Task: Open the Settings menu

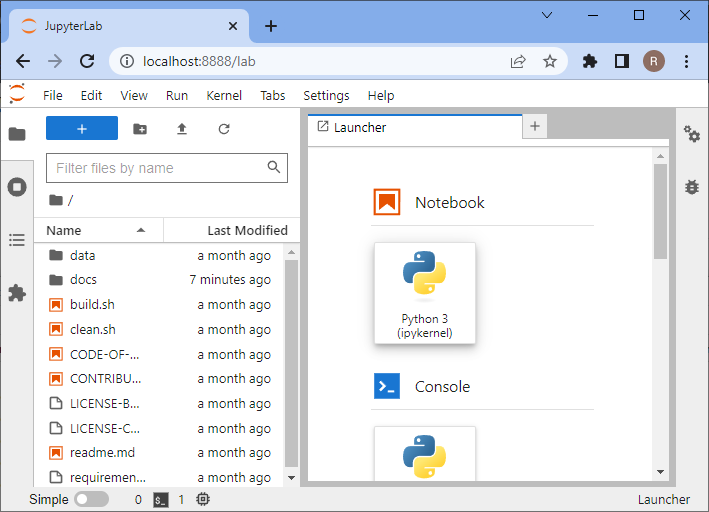Action: (326, 95)
